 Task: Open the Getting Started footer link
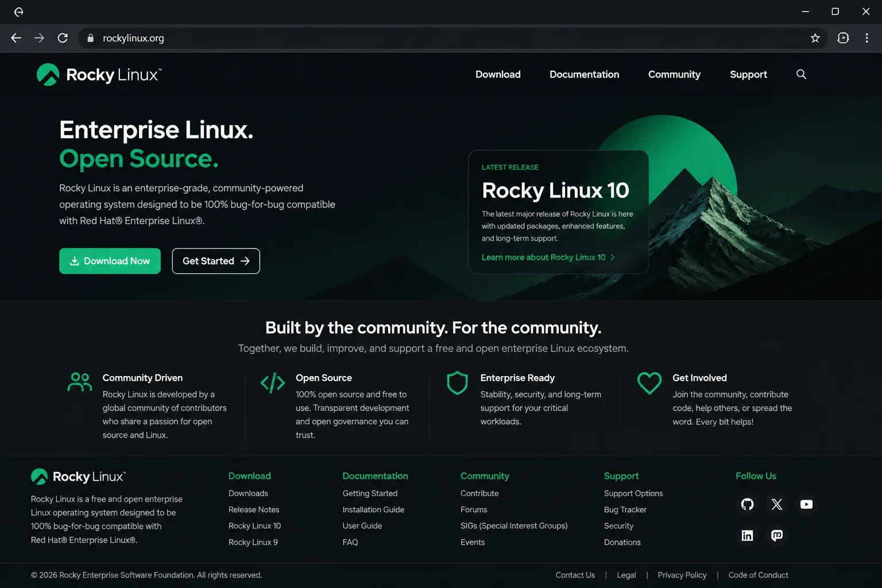370,493
